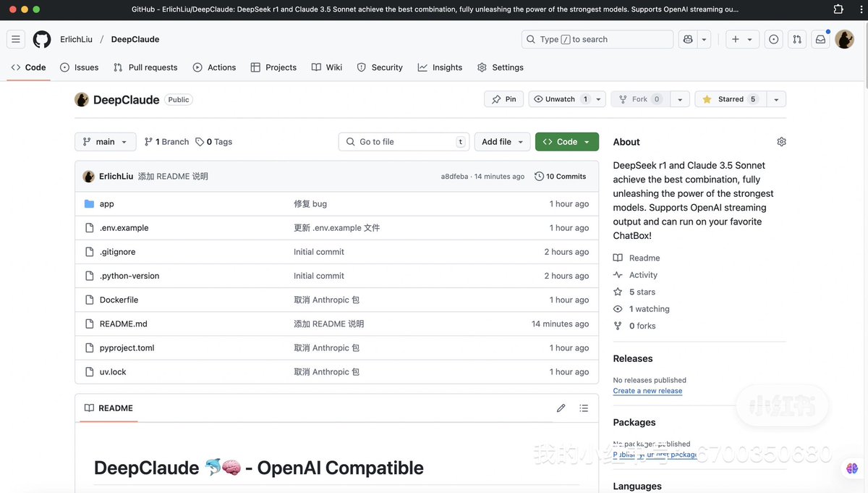Toggle the Starred button
Viewport: 868px width, 493px height.
[x=730, y=99]
